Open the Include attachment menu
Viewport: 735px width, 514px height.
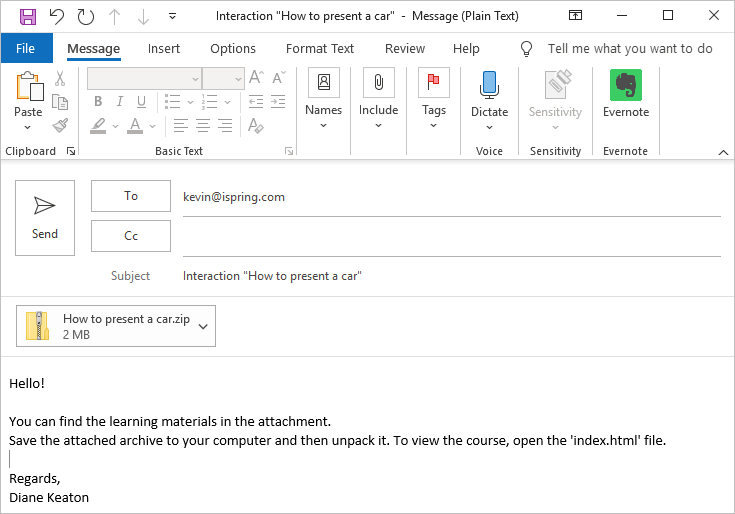[x=378, y=99]
